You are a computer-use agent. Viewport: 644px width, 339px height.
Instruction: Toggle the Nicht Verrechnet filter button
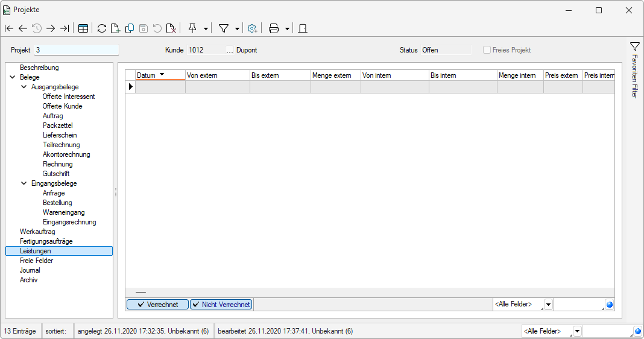coord(221,305)
